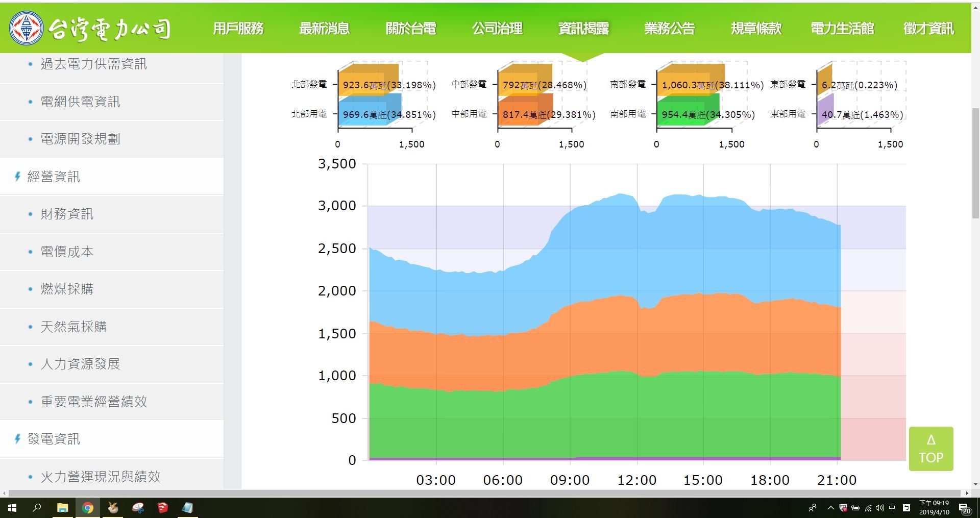
Task: Click the 18:00 label on the time axis
Action: pos(770,480)
